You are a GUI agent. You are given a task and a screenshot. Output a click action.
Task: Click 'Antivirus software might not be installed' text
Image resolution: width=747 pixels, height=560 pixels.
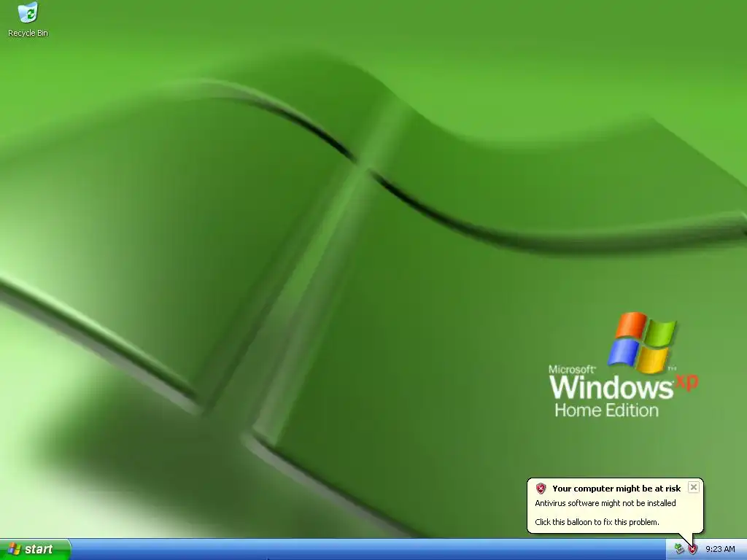(x=605, y=503)
